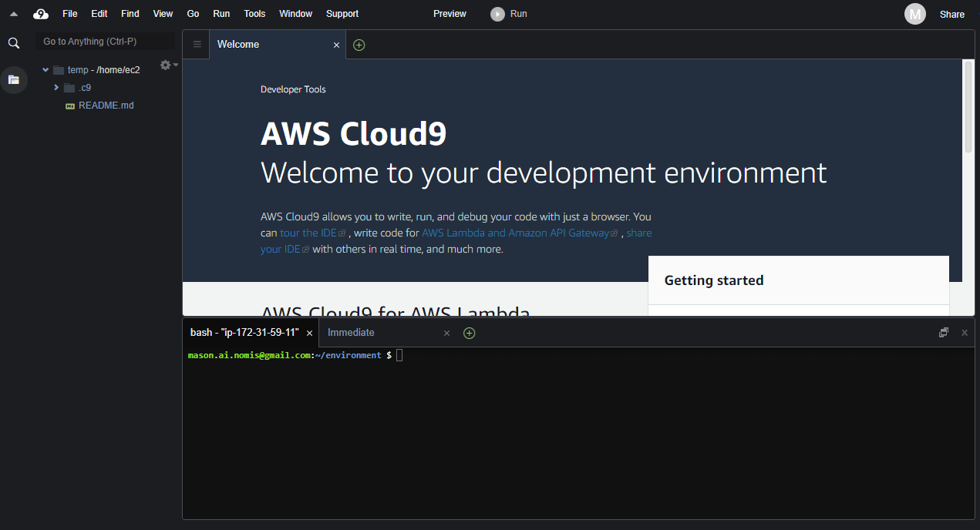980x530 pixels.
Task: Open the Edit menu
Action: [99, 14]
